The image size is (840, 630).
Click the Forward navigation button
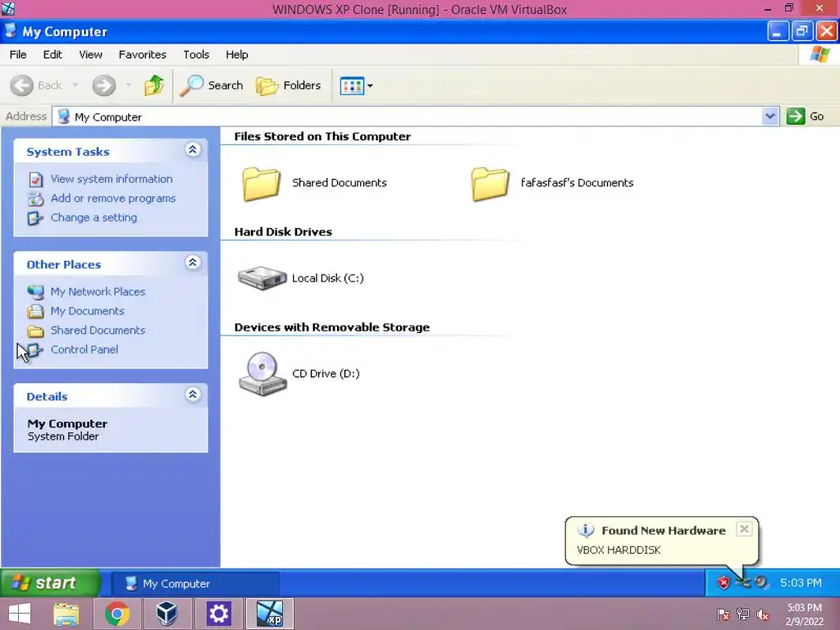[104, 85]
